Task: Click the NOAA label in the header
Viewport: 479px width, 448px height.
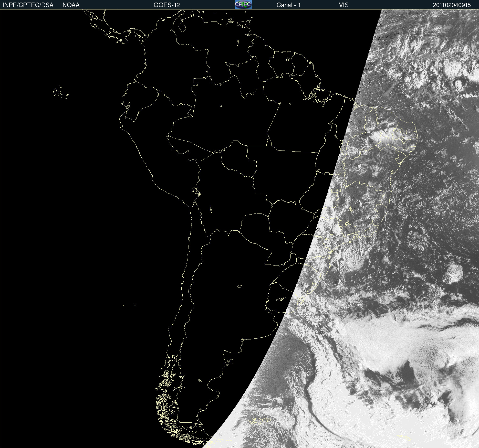Action: pyautogui.click(x=71, y=5)
